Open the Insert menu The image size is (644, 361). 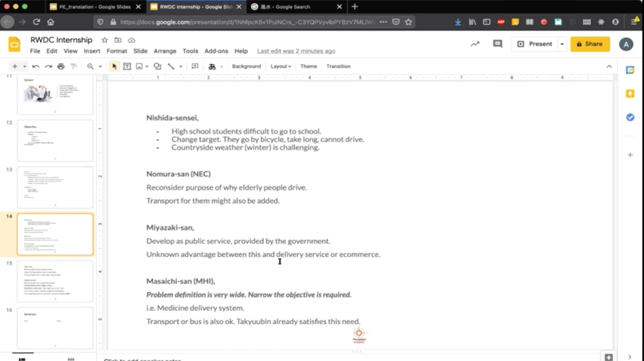92,51
